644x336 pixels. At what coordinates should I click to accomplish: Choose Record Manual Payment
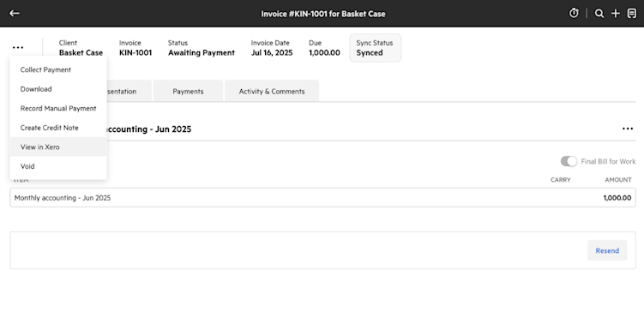coord(58,109)
